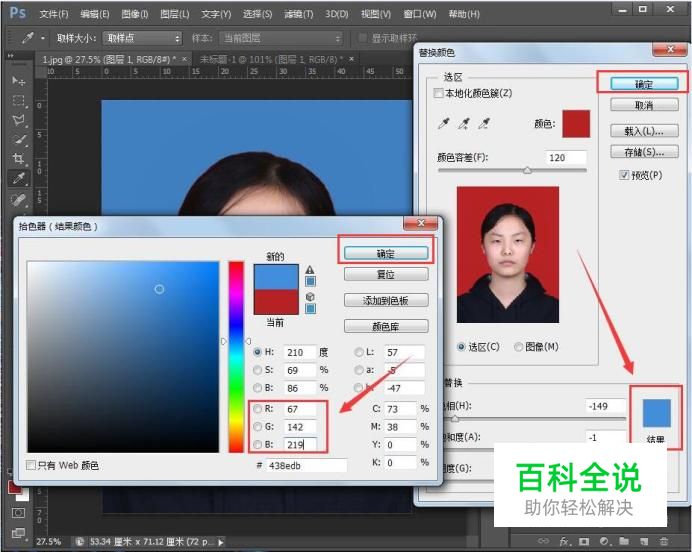Toggle the 预览(P) checkbox
692x552 pixels.
click(624, 175)
